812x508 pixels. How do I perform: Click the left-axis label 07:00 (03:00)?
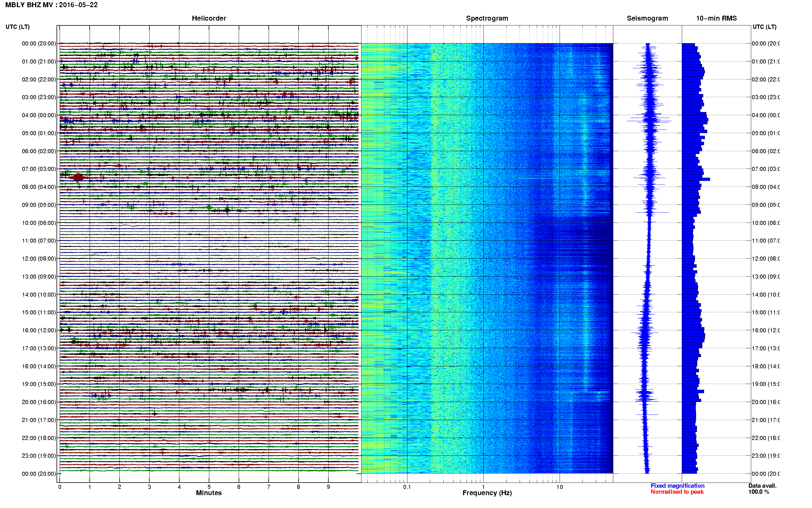click(x=39, y=169)
